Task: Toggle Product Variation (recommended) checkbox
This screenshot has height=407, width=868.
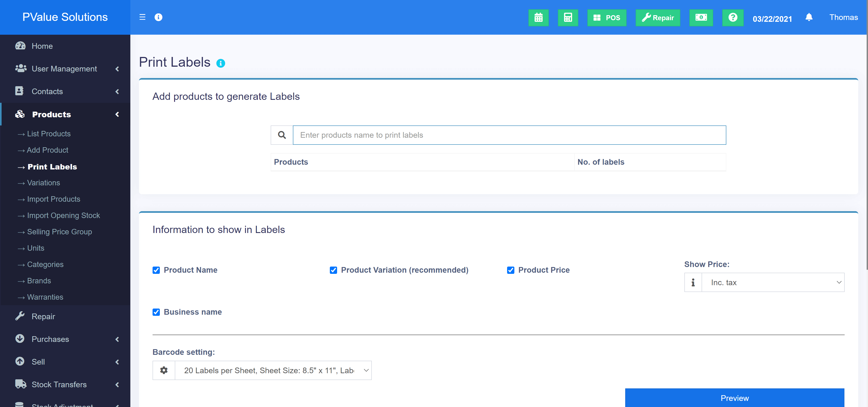Action: [333, 270]
